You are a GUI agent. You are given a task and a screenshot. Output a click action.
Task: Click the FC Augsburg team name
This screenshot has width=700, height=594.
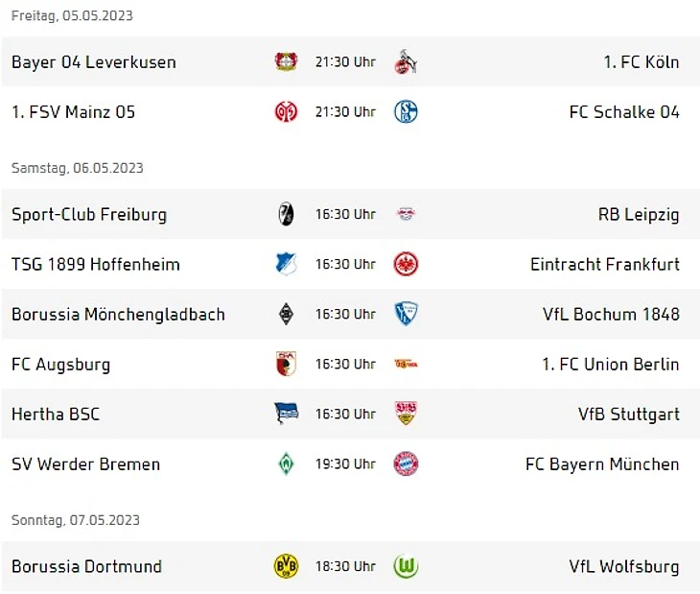(x=60, y=365)
